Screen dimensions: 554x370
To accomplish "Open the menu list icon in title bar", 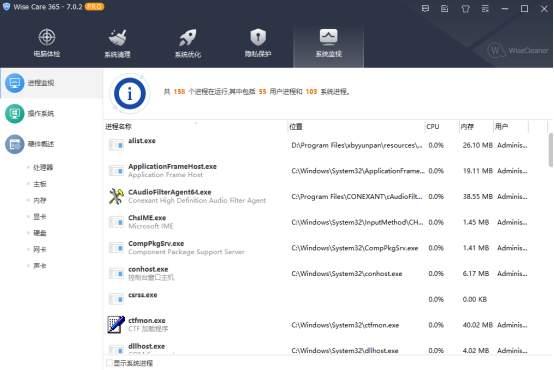I will coord(485,8).
